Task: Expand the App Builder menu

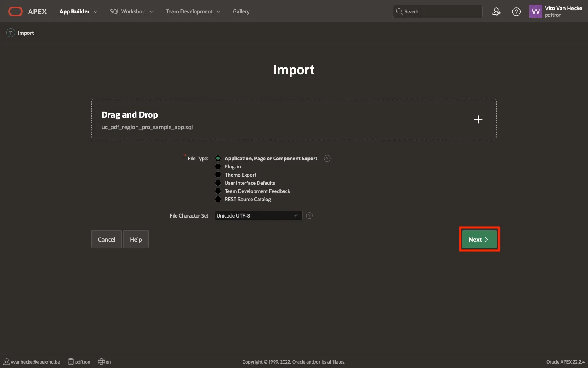Action: (78, 11)
